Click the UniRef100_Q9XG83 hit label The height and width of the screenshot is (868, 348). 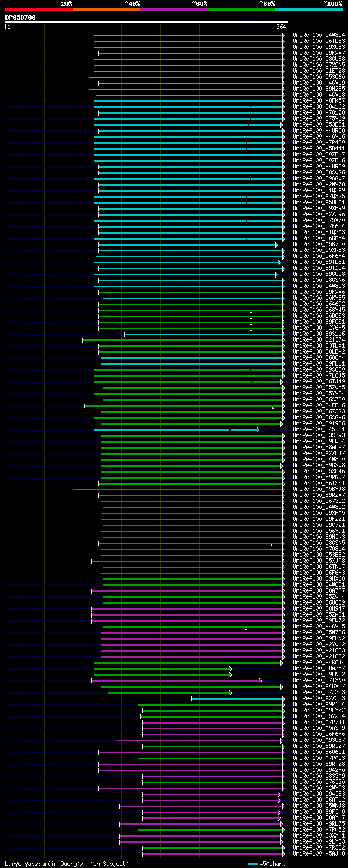click(319, 47)
